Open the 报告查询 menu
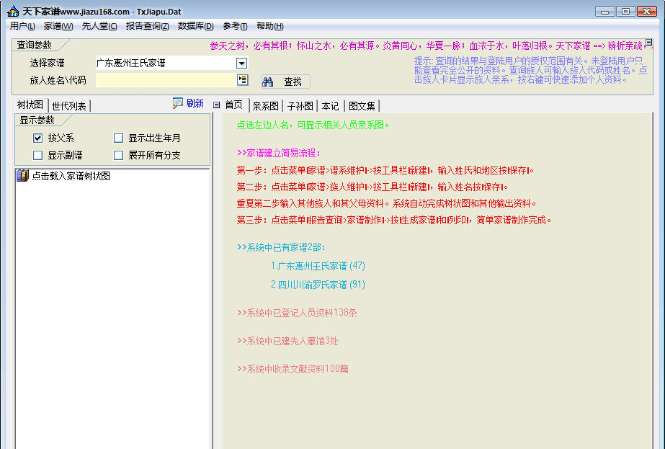The image size is (665, 449). point(147,26)
